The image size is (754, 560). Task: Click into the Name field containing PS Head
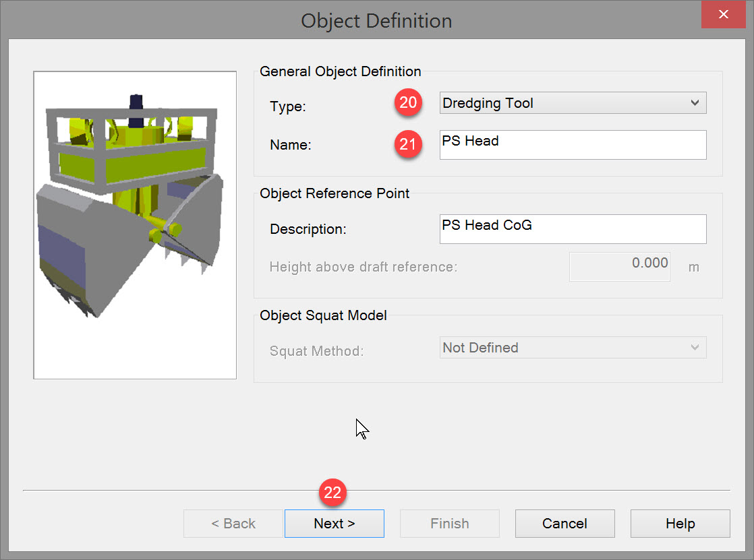(572, 144)
